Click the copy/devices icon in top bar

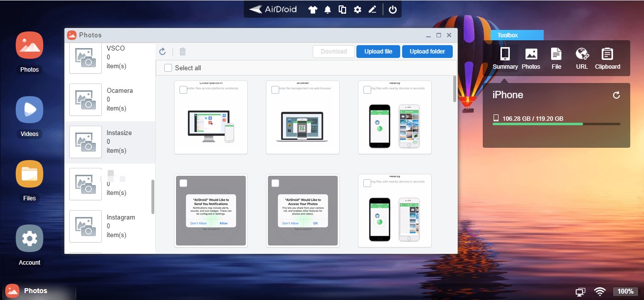tap(342, 9)
